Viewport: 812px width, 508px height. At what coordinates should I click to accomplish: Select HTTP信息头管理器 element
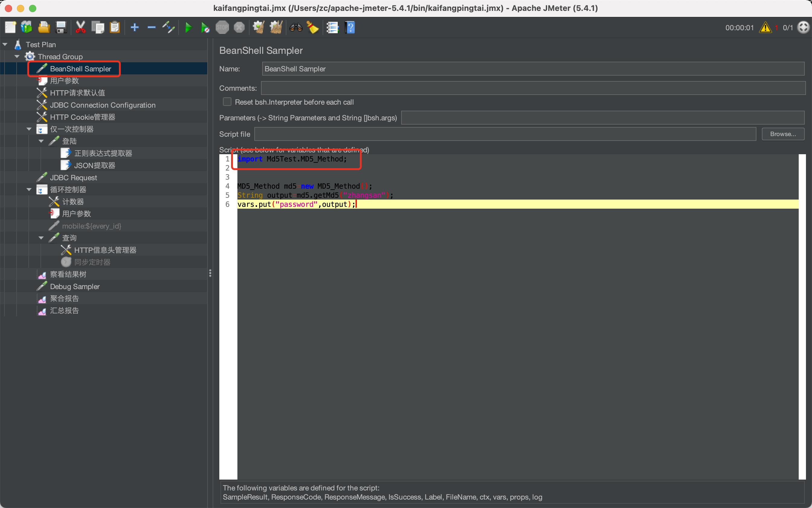(x=105, y=250)
